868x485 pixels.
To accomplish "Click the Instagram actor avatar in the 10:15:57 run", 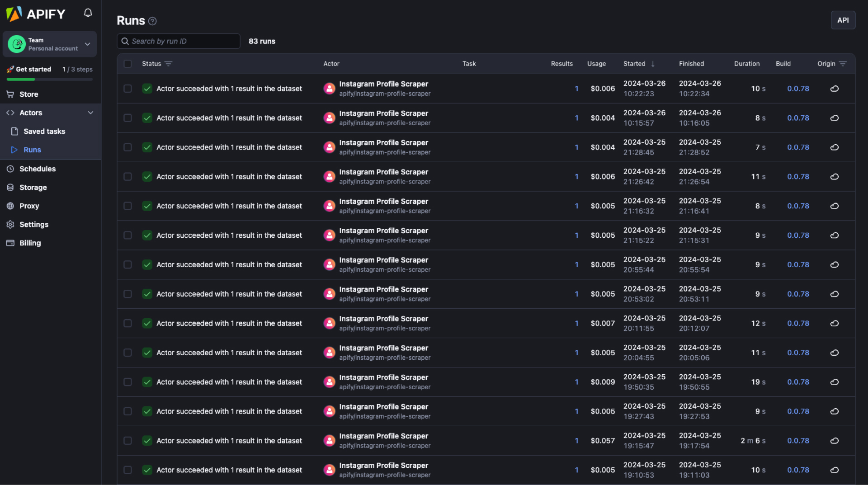I will (330, 118).
